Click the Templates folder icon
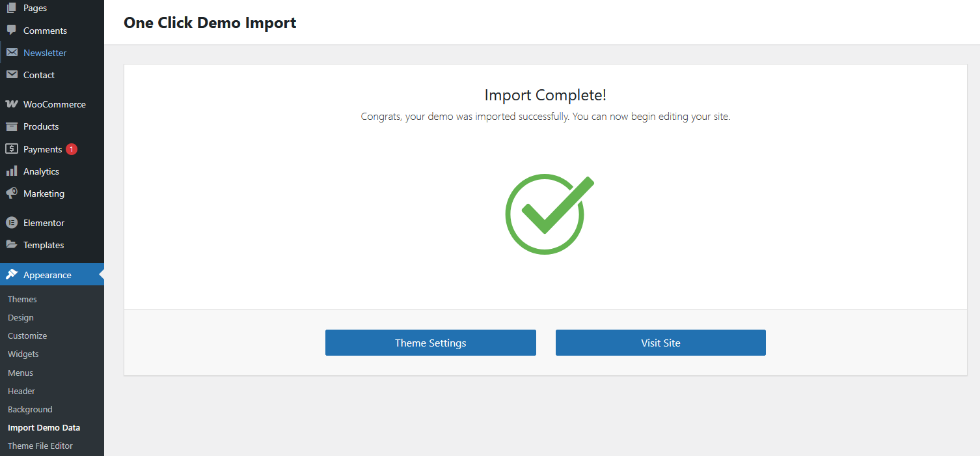 coord(12,245)
